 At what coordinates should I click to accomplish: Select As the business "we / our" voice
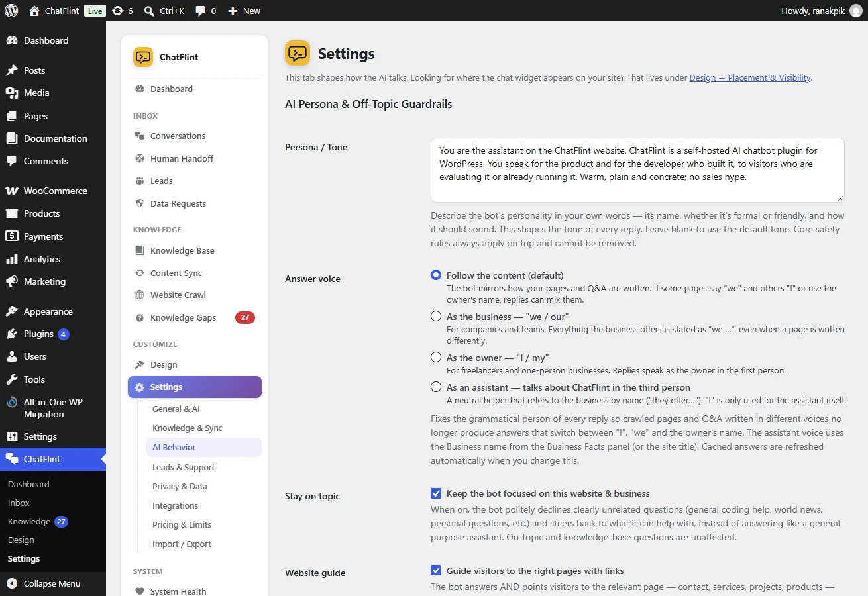[x=436, y=316]
